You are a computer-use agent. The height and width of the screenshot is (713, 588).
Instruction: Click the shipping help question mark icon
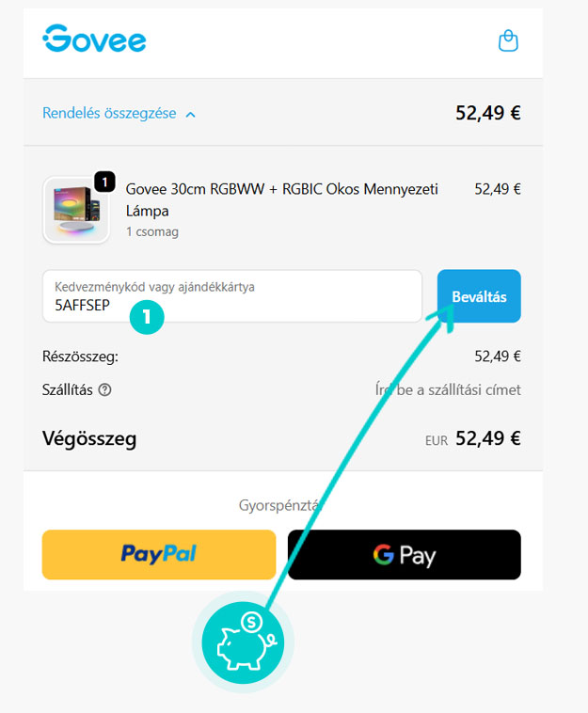[x=105, y=390]
